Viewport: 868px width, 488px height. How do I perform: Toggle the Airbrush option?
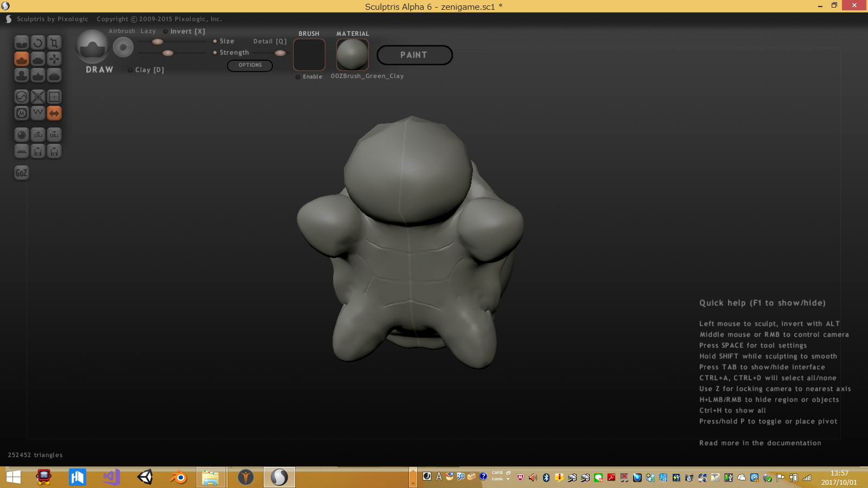[122, 31]
